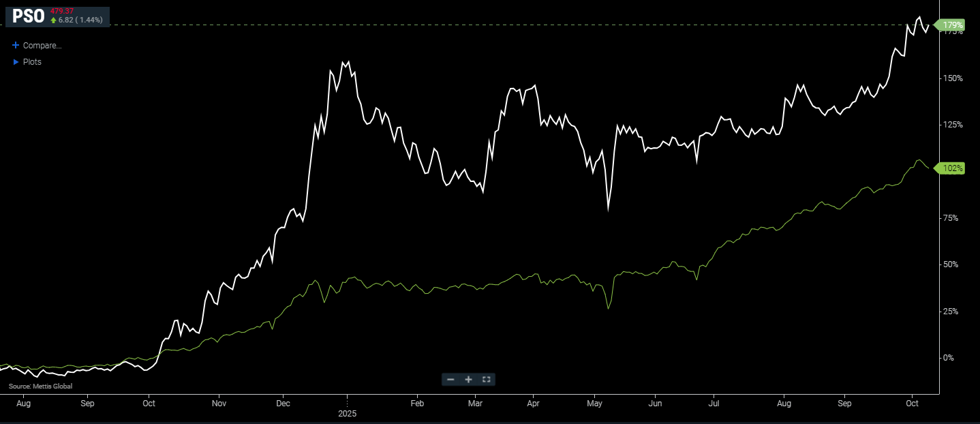This screenshot has width=980, height=424.
Task: Click the Jul label on time axis
Action: point(714,404)
